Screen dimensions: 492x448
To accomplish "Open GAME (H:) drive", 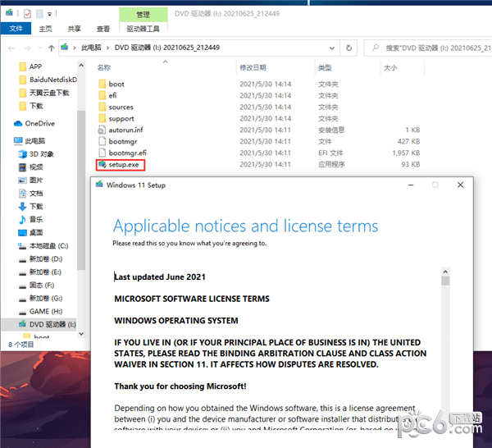I will coord(40,312).
